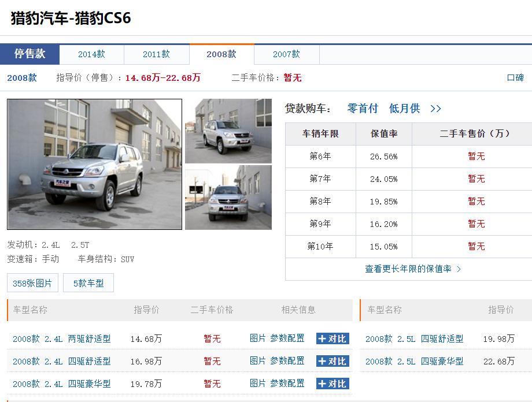Viewport: 532px width, 402px height.
Task: Switch to the 2014款 tab
Action: (x=91, y=54)
